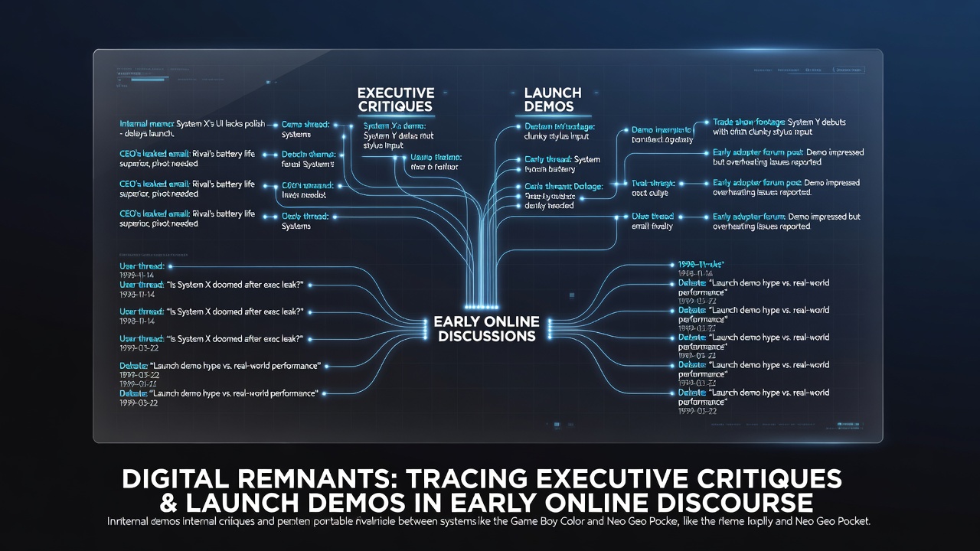Select the caption mentioning Game Boy Color
This screenshot has width=980, height=551.
(489, 523)
